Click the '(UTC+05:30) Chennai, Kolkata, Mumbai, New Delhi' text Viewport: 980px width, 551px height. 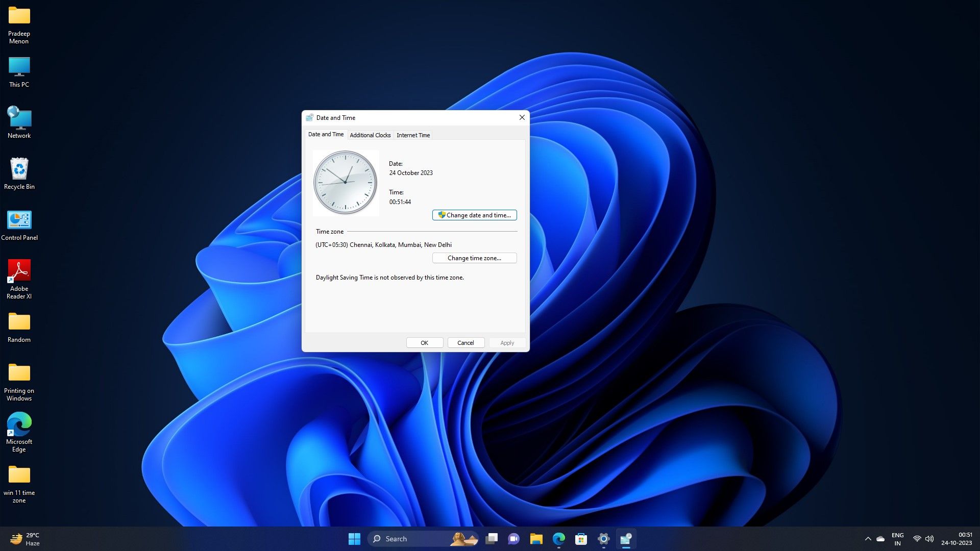383,245
